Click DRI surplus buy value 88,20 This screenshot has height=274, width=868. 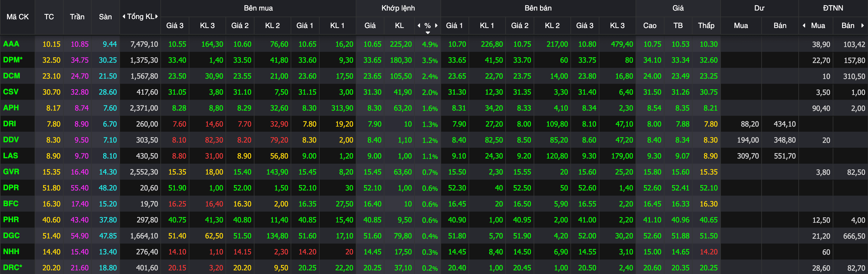[x=750, y=124]
